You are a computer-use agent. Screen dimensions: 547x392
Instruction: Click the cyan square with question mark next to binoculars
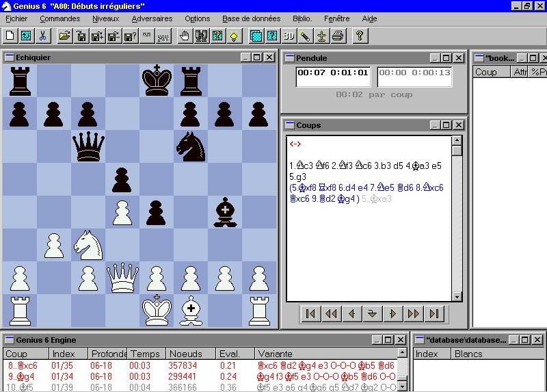(217, 36)
